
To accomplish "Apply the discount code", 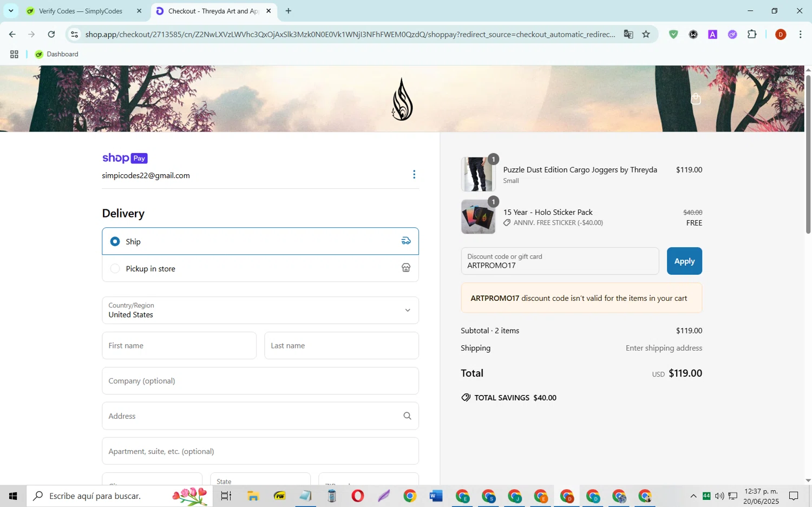I will 684,261.
